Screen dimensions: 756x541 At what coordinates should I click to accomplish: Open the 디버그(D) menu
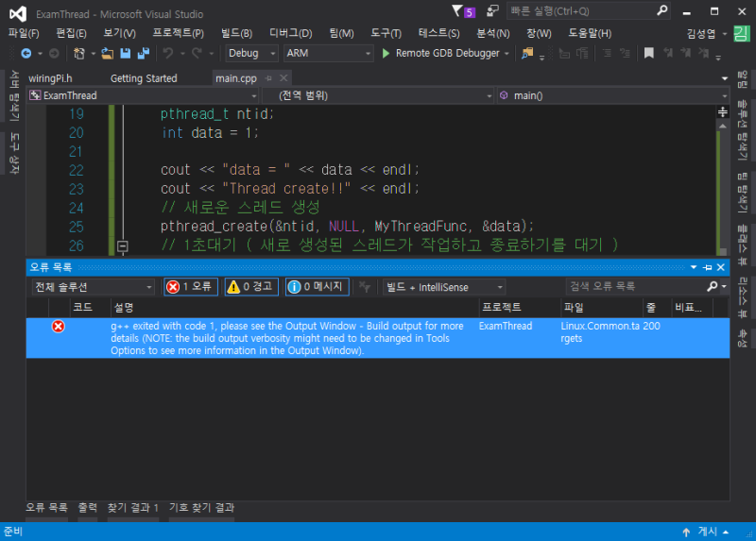(291, 33)
